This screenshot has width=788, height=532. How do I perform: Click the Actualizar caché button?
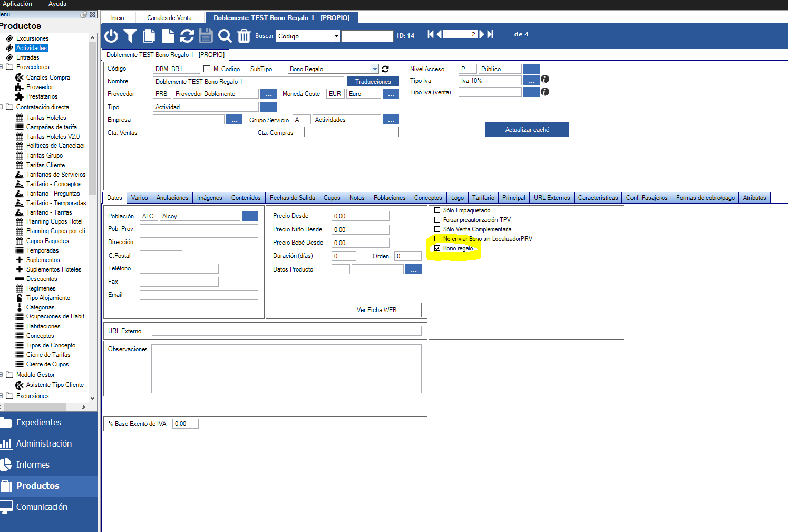(527, 130)
